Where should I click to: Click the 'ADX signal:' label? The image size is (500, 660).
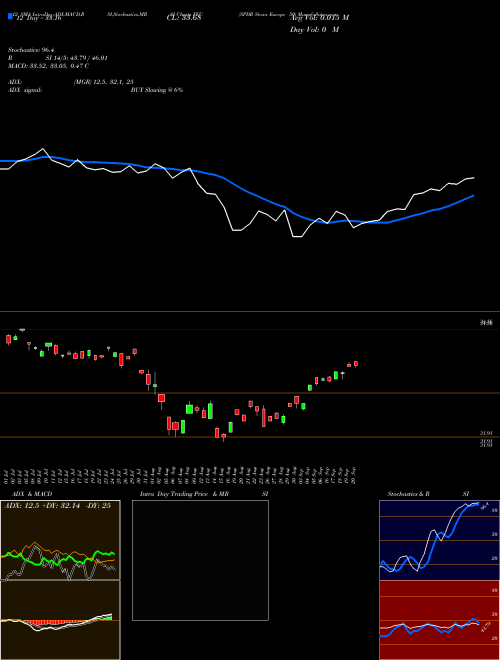[25, 90]
